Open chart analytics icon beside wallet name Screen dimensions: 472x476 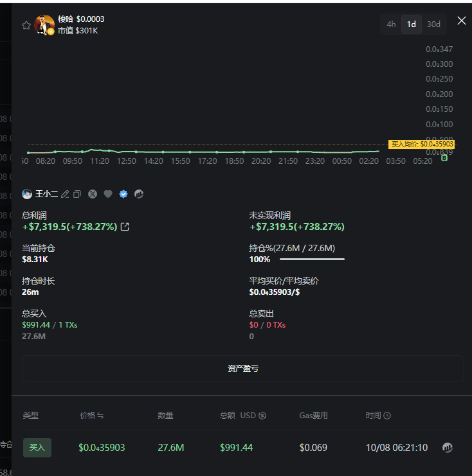click(138, 194)
